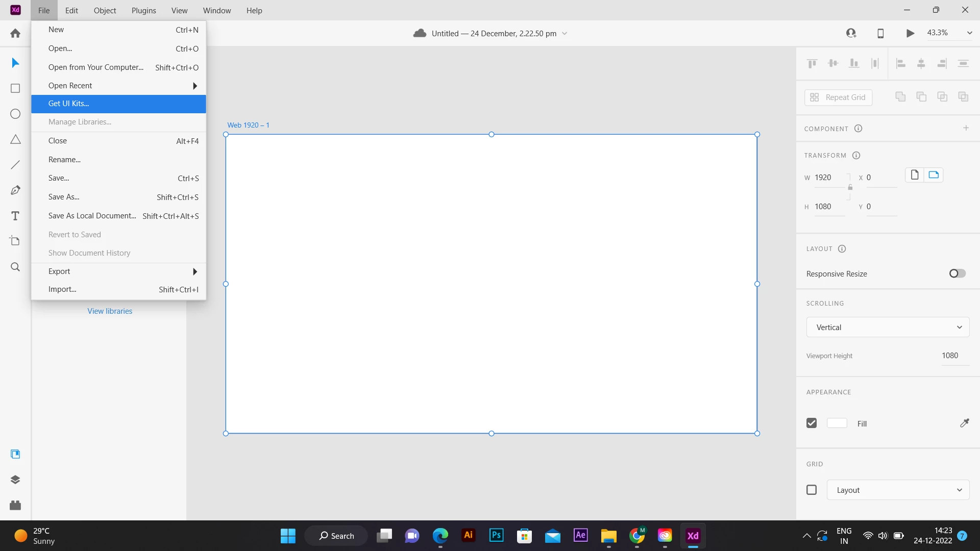Click the white Fill color swatch
Viewport: 980px width, 551px height.
tap(837, 423)
